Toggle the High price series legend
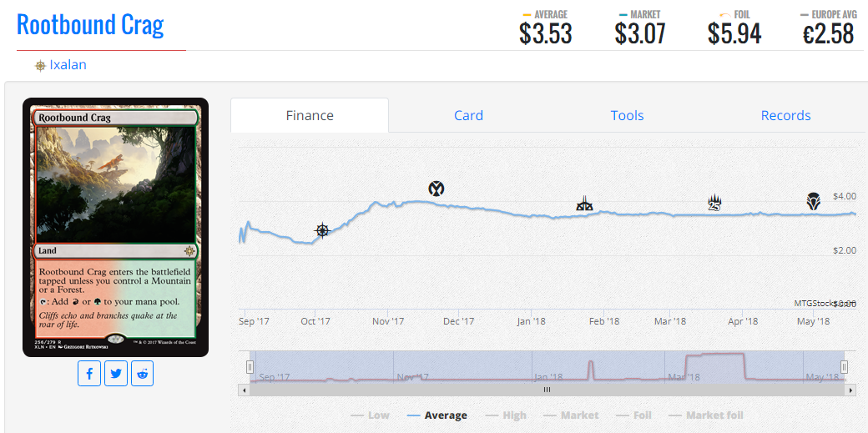The width and height of the screenshot is (868, 433). (x=506, y=415)
